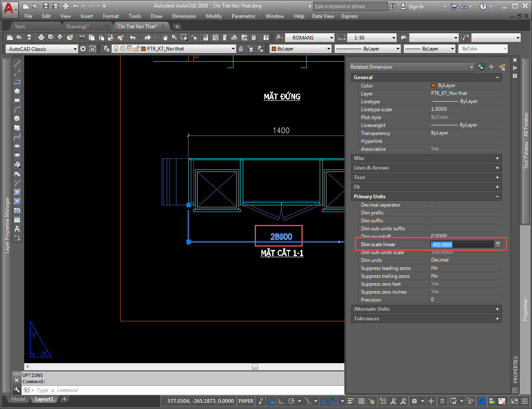Open Quick Select in Properties palette

pos(502,67)
